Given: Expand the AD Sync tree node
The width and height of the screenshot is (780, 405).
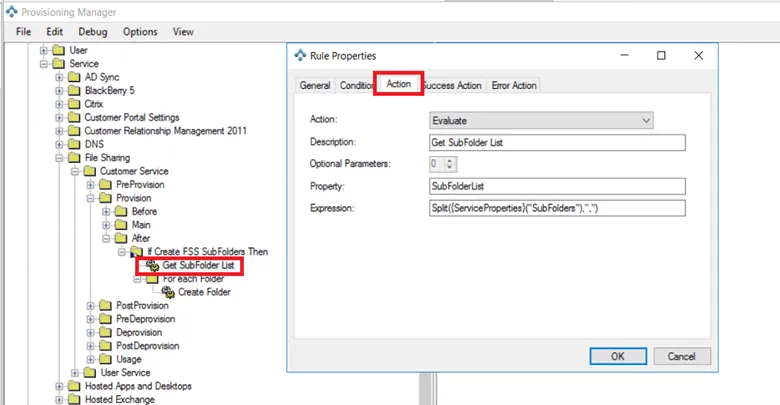Looking at the screenshot, I should click(x=60, y=77).
